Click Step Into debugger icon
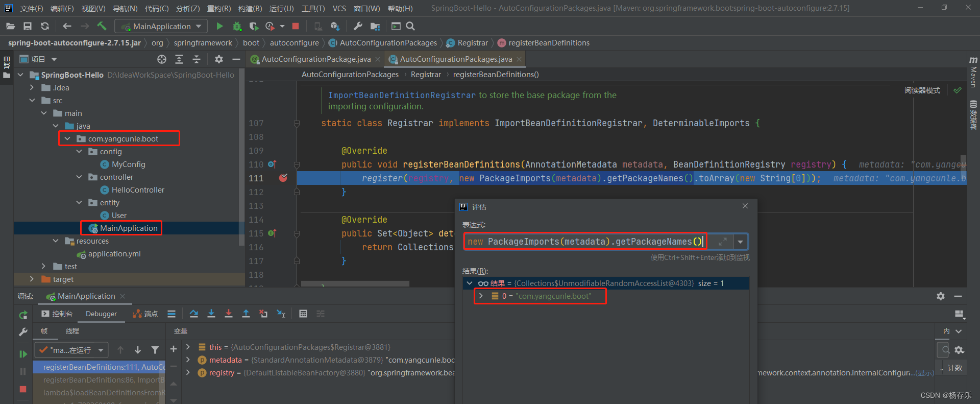The width and height of the screenshot is (980, 404). (211, 314)
